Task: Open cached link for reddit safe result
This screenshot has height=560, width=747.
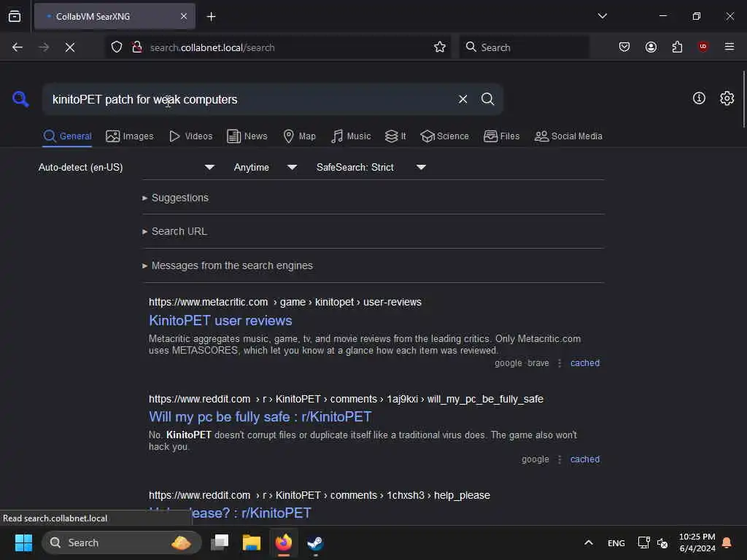Action: [584, 459]
